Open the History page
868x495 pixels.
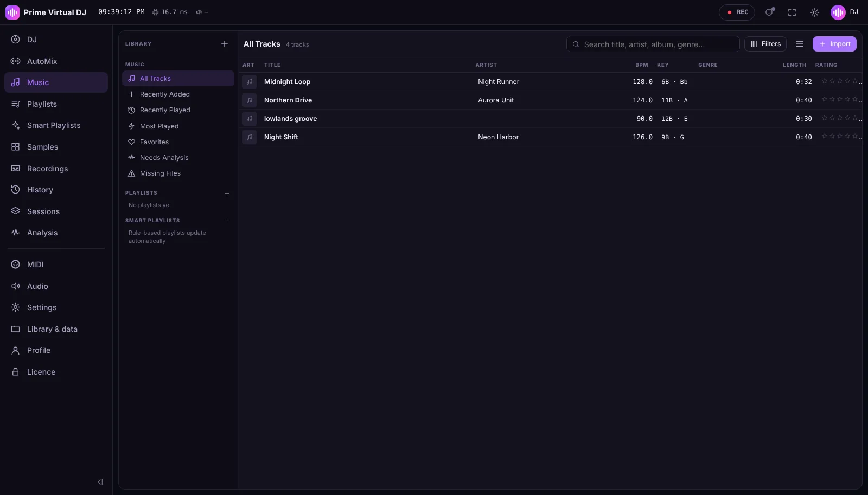[x=56, y=190]
